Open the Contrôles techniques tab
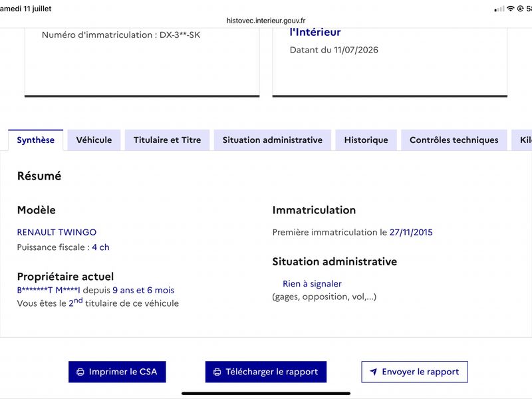 [454, 140]
